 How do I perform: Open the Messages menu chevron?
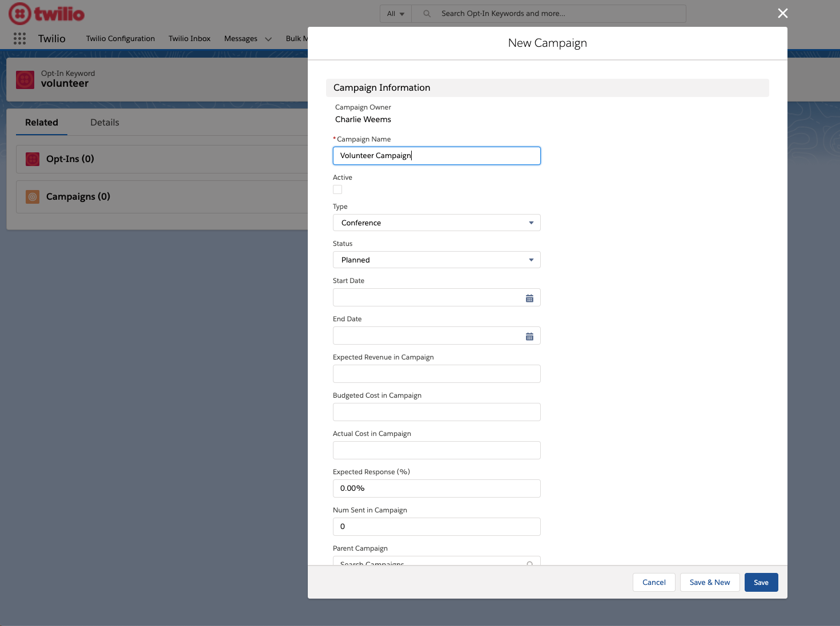tap(268, 39)
